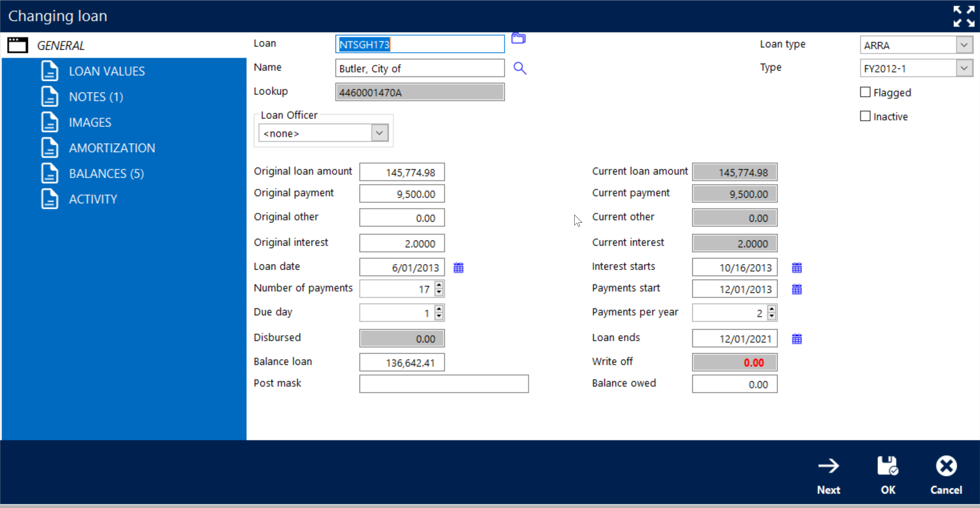Open the Loan ends calendar picker

[x=797, y=339]
